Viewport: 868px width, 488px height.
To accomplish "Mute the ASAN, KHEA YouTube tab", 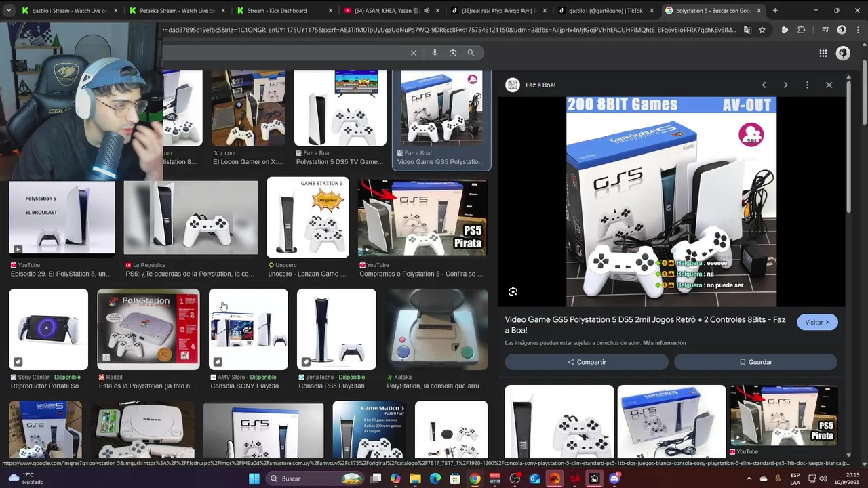I will click(x=427, y=11).
